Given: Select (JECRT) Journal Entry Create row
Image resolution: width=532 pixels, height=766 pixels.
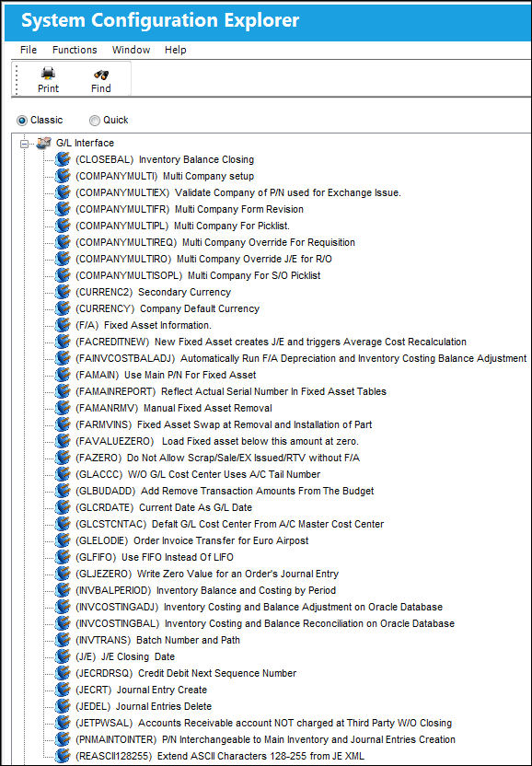Looking at the screenshot, I should click(141, 691).
